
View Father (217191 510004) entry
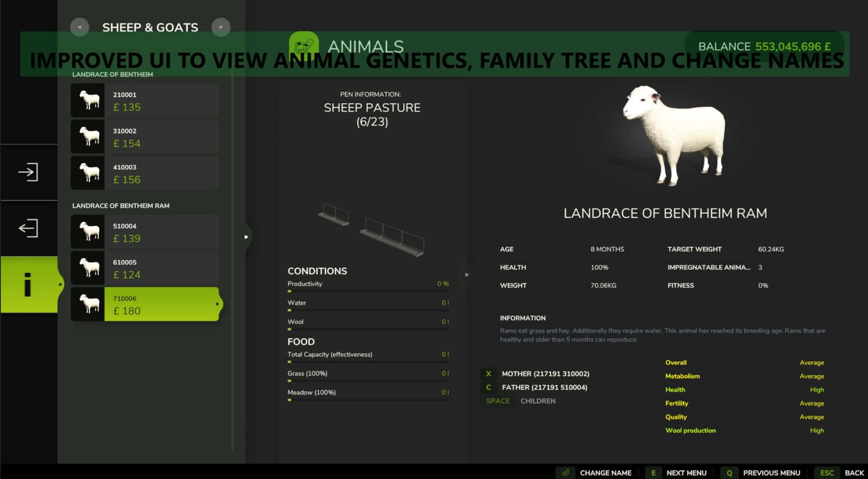pyautogui.click(x=544, y=387)
